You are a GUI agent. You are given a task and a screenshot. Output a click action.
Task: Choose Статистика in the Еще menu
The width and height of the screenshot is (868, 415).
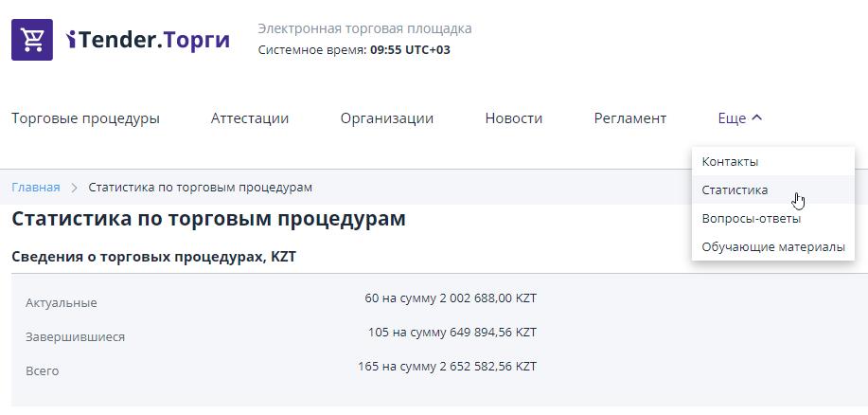click(735, 190)
